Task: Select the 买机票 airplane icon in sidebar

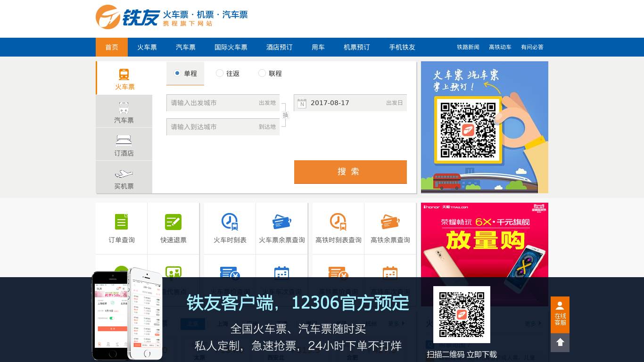Action: (x=124, y=173)
